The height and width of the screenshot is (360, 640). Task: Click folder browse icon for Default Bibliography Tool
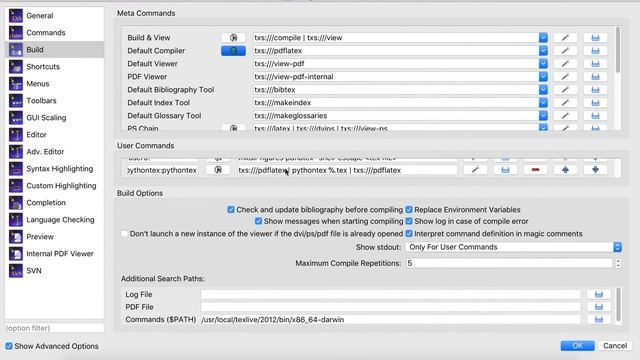click(596, 90)
